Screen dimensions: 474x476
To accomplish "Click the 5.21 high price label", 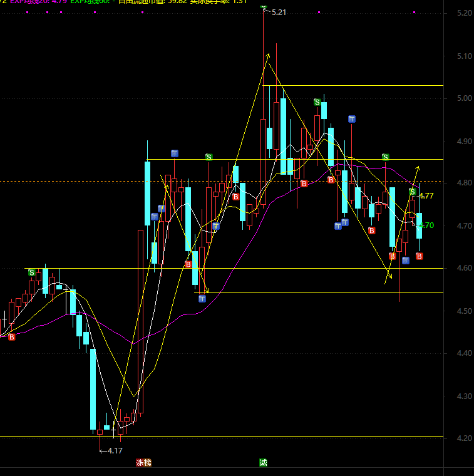I will coord(279,13).
